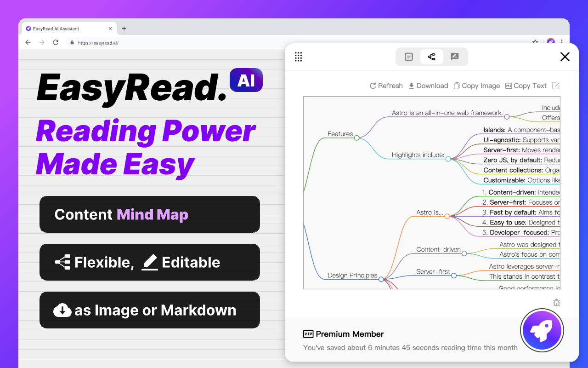Click Premium Member label

pyautogui.click(x=350, y=334)
